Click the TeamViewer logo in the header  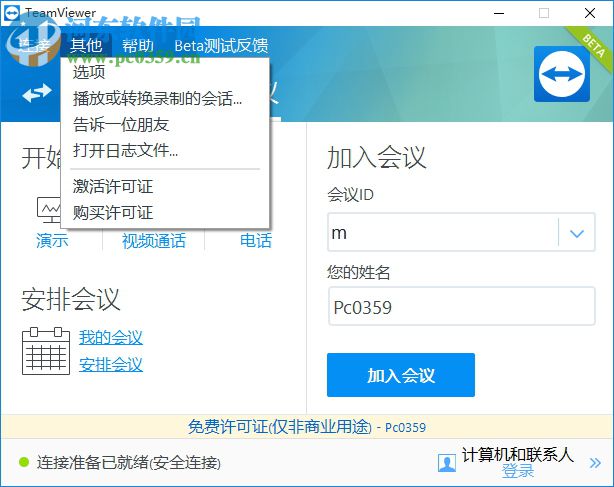coord(562,74)
